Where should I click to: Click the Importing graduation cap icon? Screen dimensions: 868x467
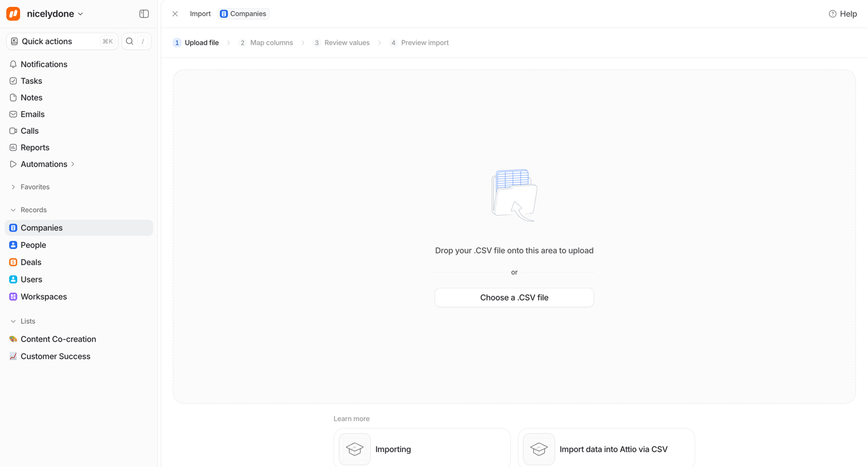coord(355,449)
